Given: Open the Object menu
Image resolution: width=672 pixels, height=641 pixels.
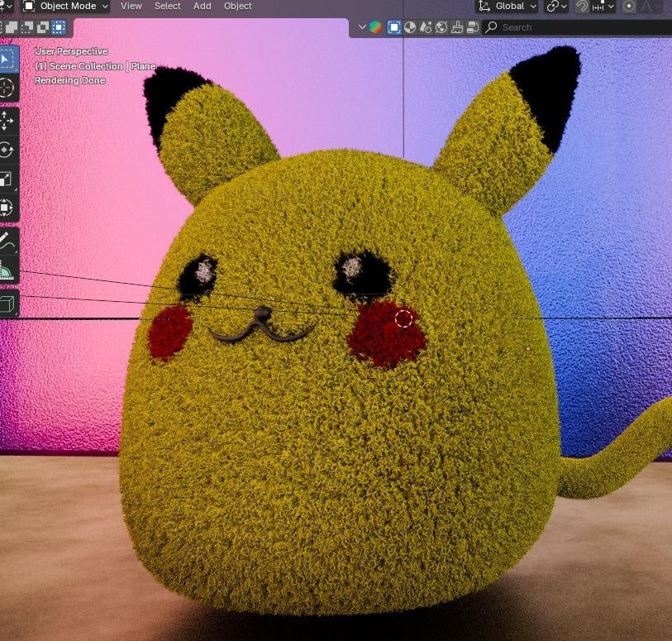Looking at the screenshot, I should pyautogui.click(x=237, y=6).
